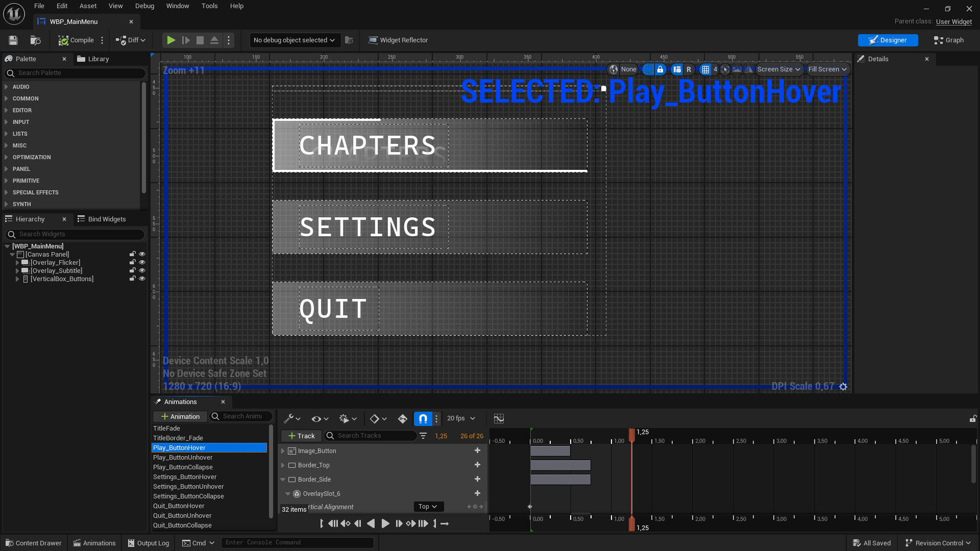Open the sequencer curve editor icon
Viewport: 980px width, 551px height.
point(499,419)
